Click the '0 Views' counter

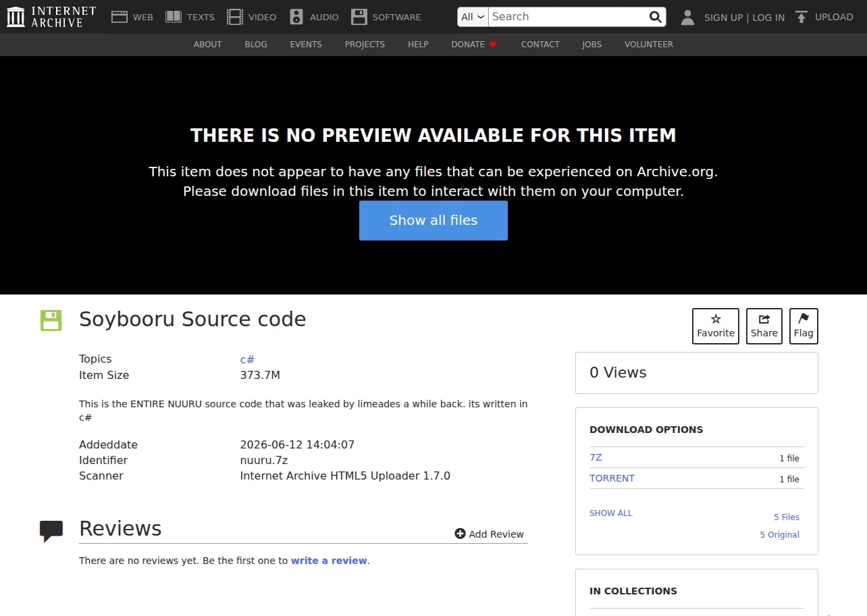(618, 373)
